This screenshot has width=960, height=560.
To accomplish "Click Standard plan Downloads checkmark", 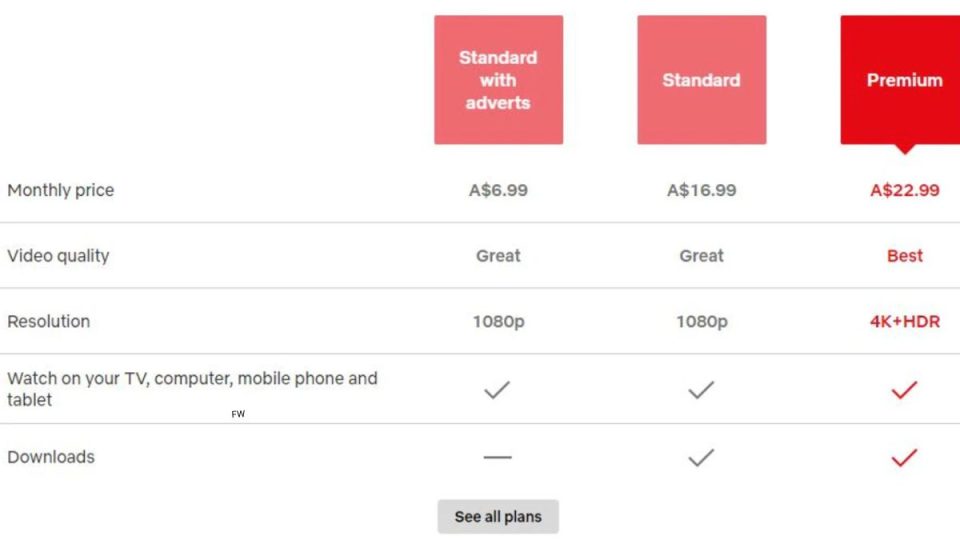I will coord(701,458).
